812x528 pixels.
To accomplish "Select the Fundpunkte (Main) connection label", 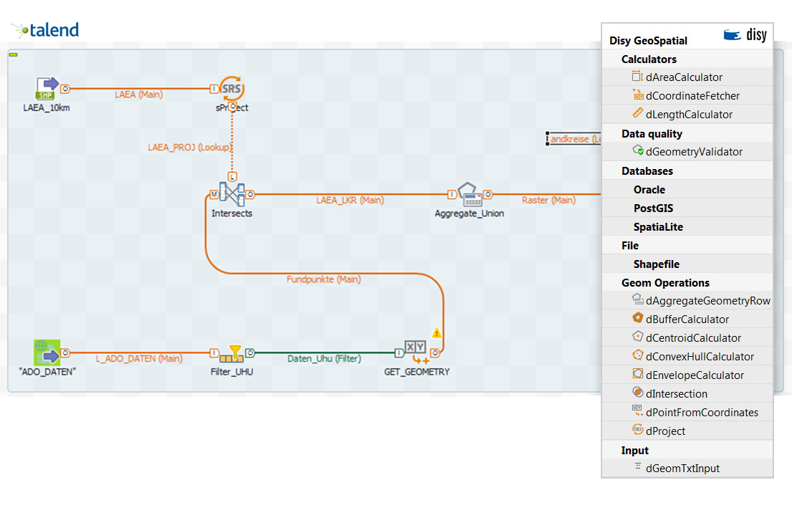I will click(324, 279).
